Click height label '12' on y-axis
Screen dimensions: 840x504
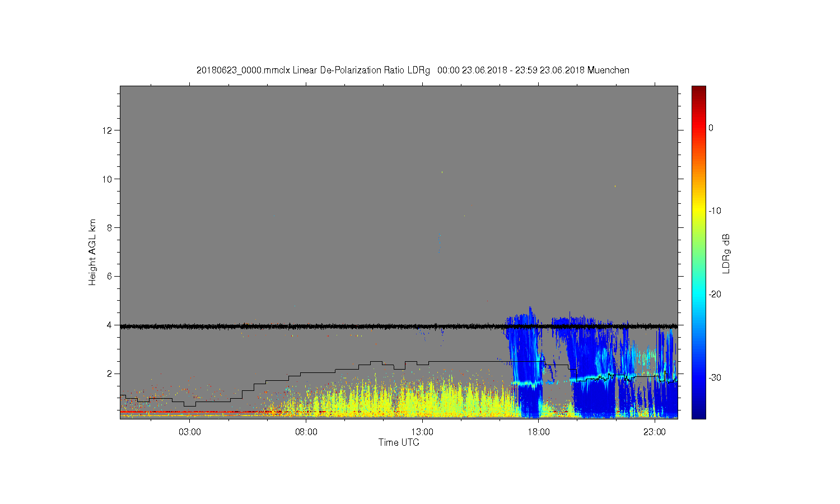(x=108, y=130)
